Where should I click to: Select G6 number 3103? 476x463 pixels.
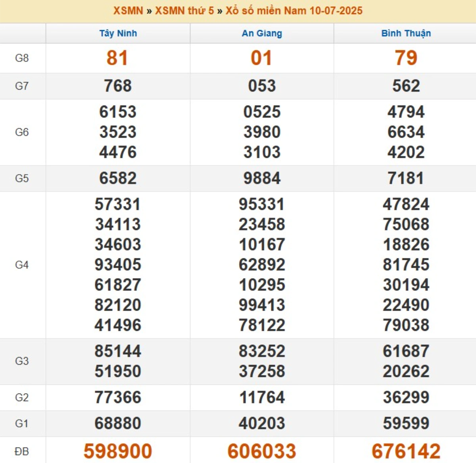262,152
